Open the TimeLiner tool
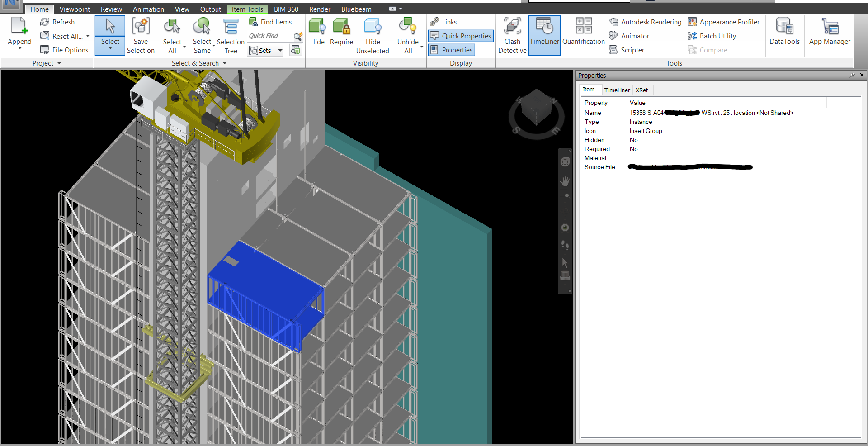The width and height of the screenshot is (868, 446). tap(544, 35)
